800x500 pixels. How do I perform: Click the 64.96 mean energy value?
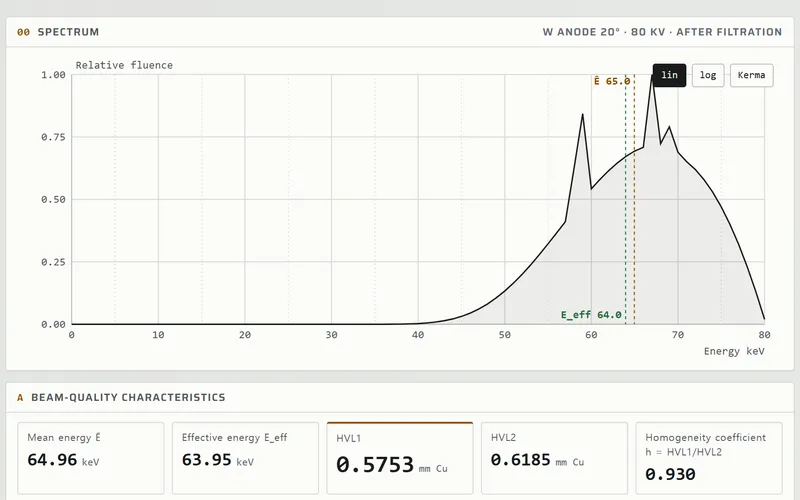coord(52,460)
